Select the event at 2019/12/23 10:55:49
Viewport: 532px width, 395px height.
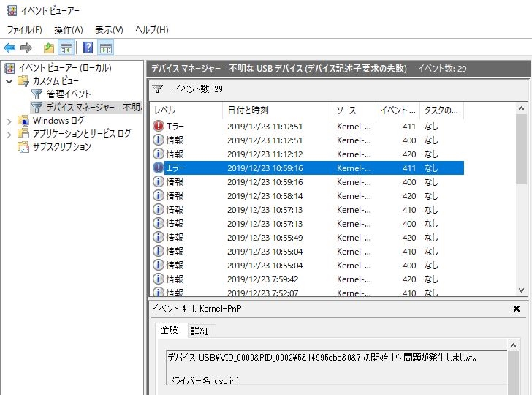pos(307,238)
